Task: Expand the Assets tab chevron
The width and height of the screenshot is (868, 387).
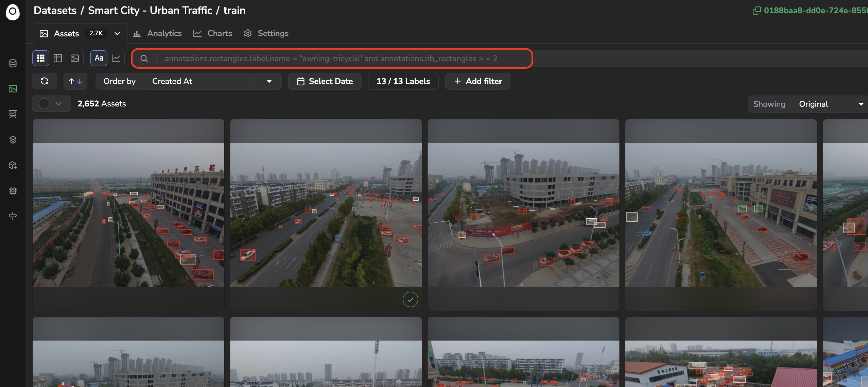Action: click(x=117, y=33)
